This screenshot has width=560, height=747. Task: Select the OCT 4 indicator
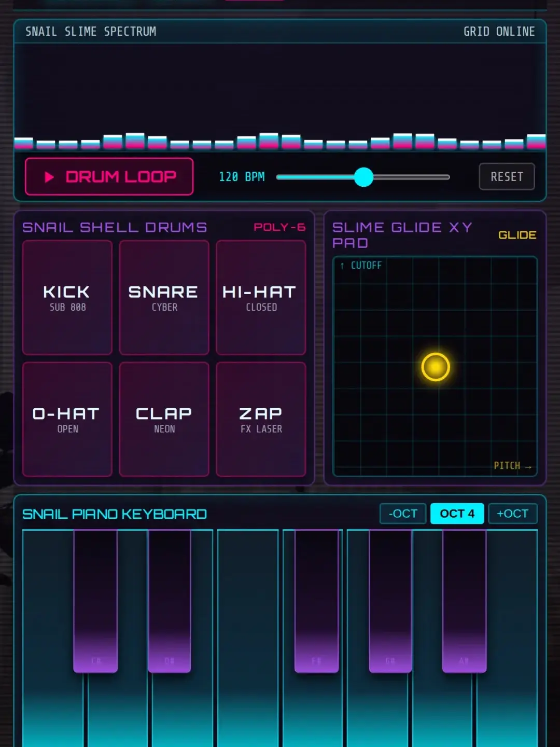457,514
